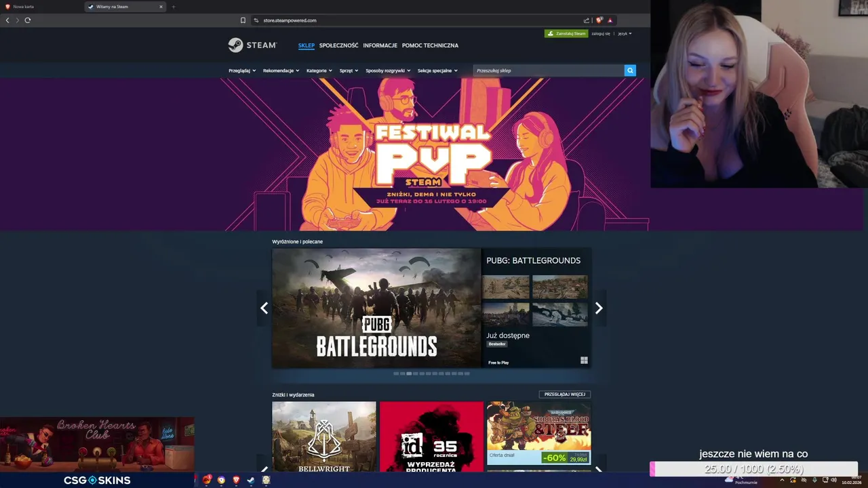Expand the Sprzęt dropdown
868x488 pixels.
pyautogui.click(x=349, y=70)
